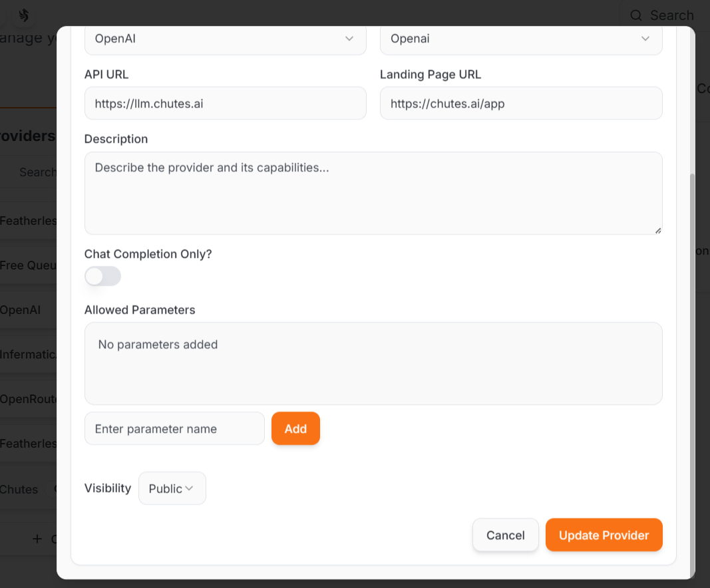Screen dimensions: 710x588
Task: Select the OpenRouter row in background list
Action: [28, 399]
